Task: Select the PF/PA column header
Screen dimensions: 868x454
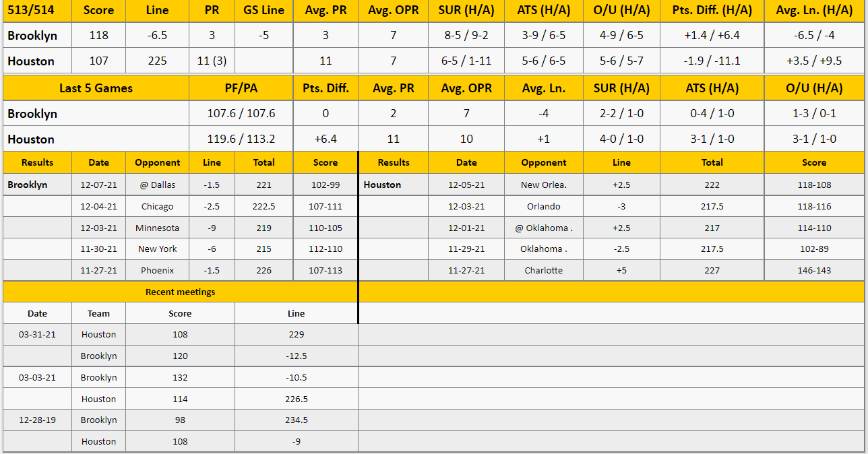Action: (241, 88)
